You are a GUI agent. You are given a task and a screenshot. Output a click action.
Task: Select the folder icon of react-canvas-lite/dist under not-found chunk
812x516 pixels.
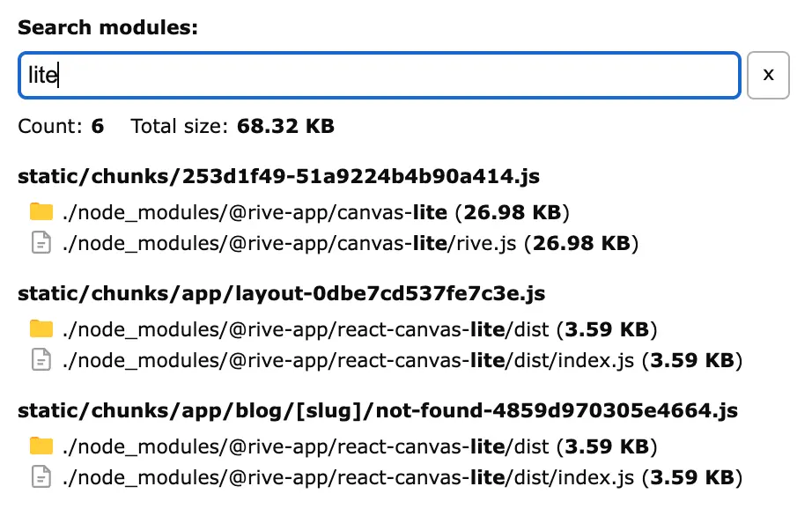41,446
